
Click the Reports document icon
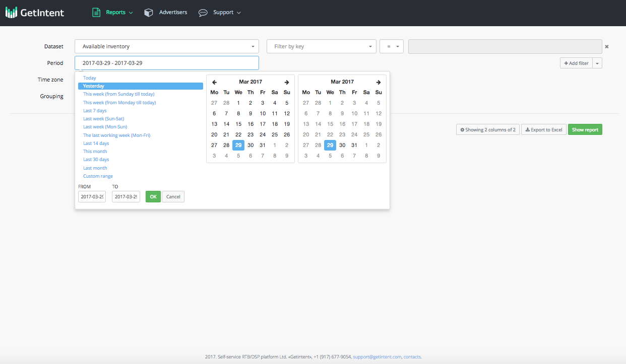point(96,13)
